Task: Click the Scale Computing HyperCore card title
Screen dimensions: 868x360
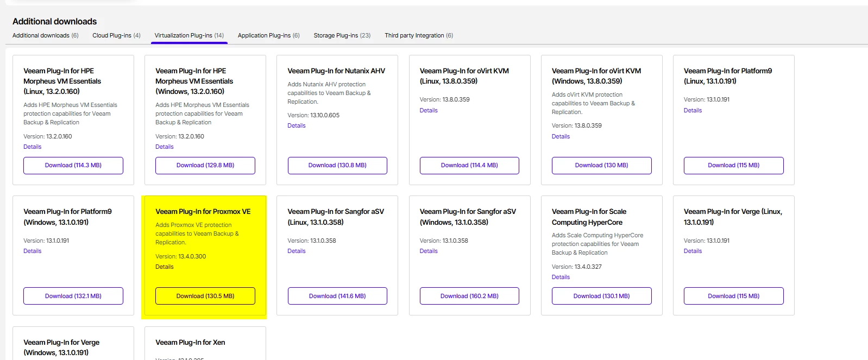Action: (x=589, y=217)
